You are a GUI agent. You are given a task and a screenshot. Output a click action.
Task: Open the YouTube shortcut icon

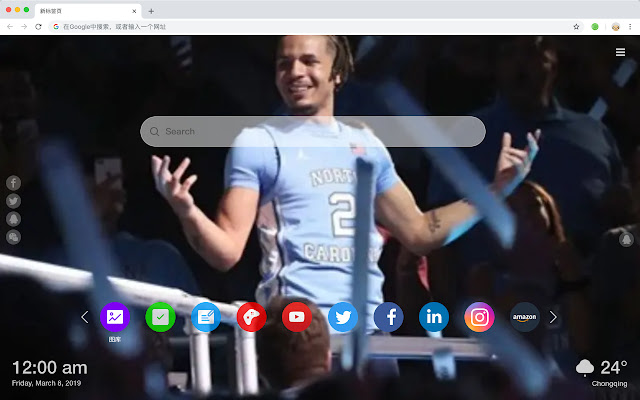[297, 317]
